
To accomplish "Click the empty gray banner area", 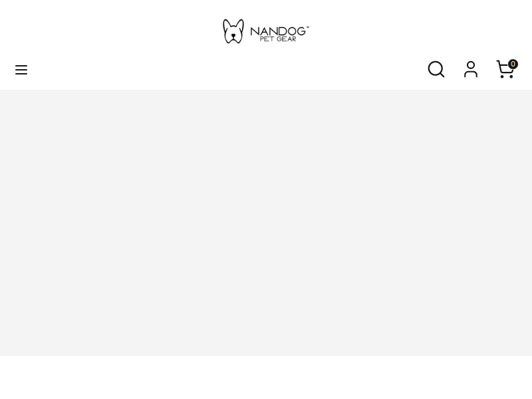I will click(266, 222).
